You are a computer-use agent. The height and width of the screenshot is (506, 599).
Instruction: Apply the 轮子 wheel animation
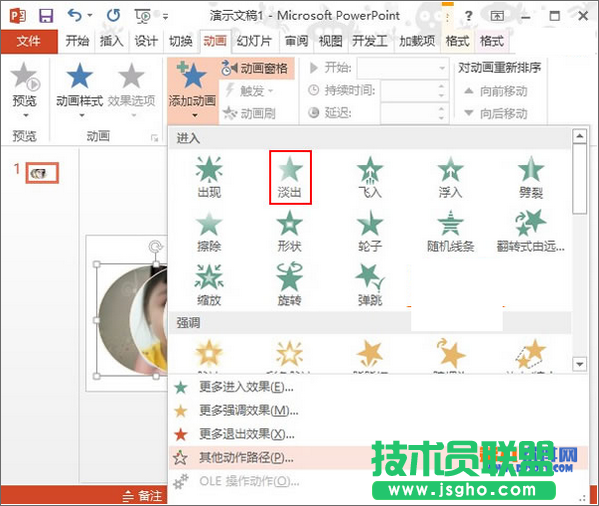coord(370,231)
